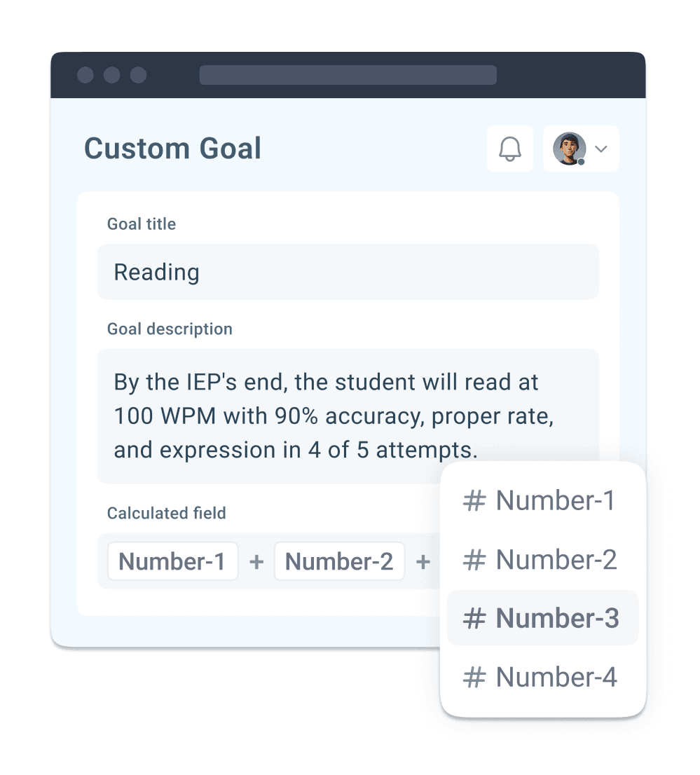Select the Number-2 chip in Calculated field
The width and height of the screenshot is (700, 775).
point(339,561)
